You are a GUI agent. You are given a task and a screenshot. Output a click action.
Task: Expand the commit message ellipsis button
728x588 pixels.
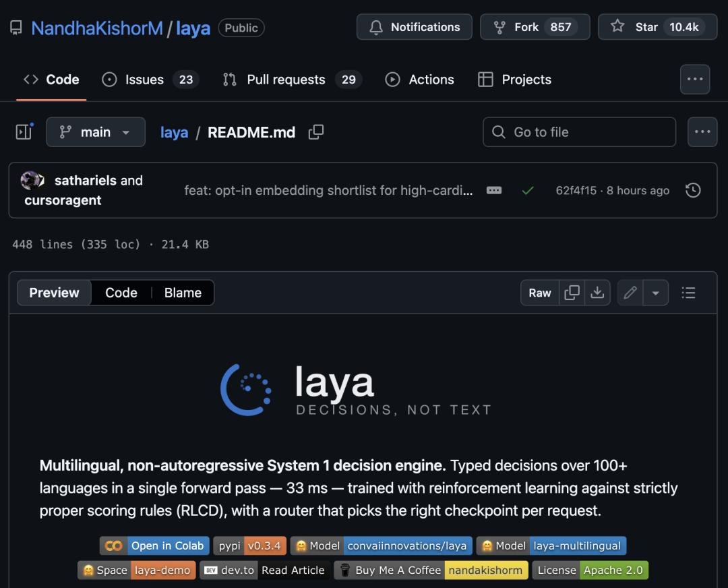pos(494,190)
